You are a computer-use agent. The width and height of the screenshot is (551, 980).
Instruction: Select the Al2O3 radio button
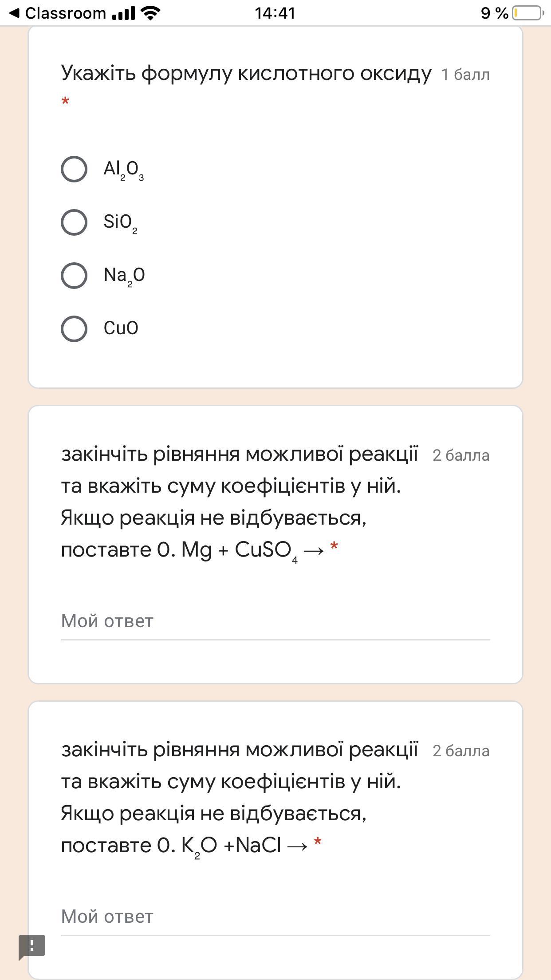[x=74, y=169]
